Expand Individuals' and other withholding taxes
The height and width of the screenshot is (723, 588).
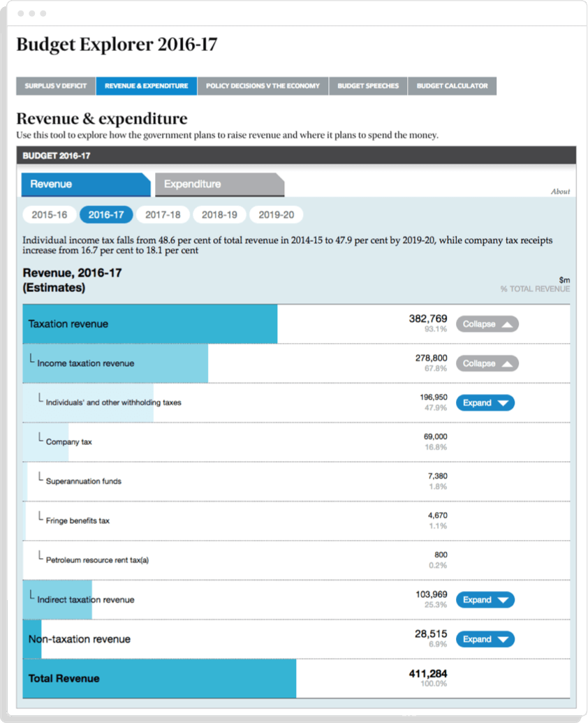pyautogui.click(x=485, y=403)
